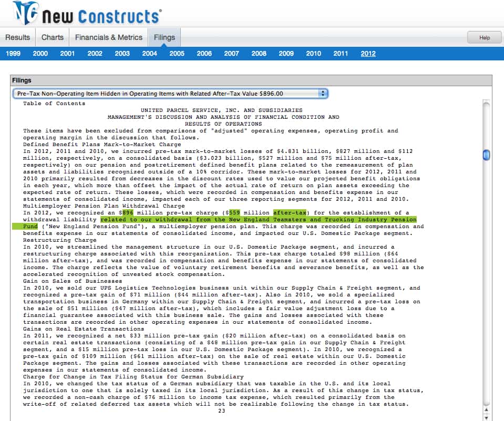
Task: Select year 2008 filings
Action: (259, 54)
